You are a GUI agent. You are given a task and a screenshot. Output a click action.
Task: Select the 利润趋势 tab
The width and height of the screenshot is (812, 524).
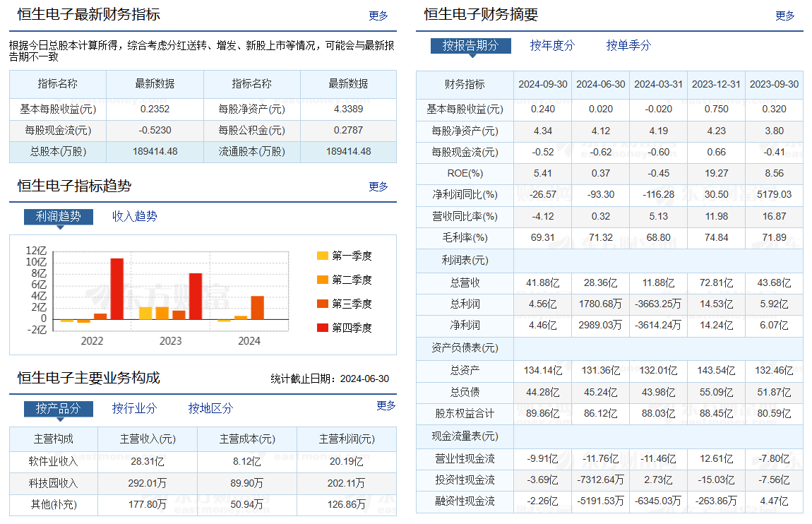click(x=59, y=216)
